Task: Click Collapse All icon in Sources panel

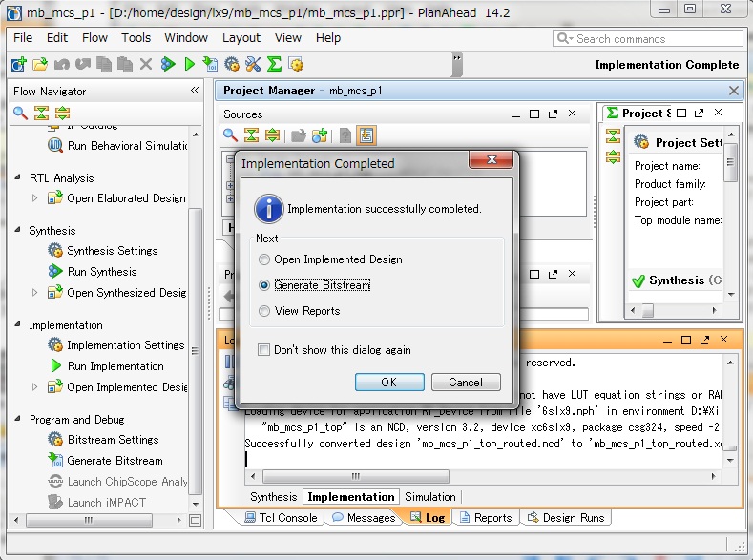Action: click(x=251, y=135)
